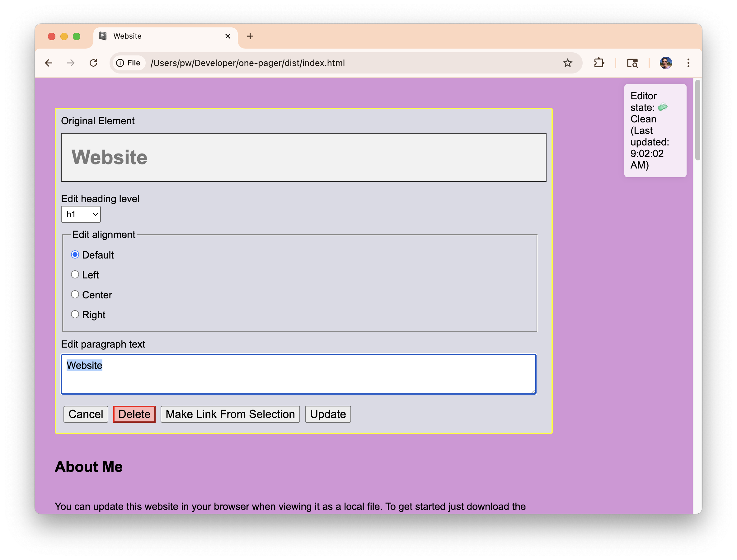This screenshot has width=737, height=560.
Task: Bookmark this page with the star icon
Action: click(x=567, y=63)
